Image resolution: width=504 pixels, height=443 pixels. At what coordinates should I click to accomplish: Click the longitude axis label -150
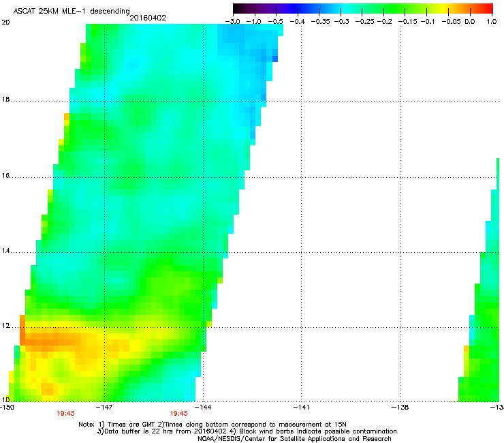point(7,408)
